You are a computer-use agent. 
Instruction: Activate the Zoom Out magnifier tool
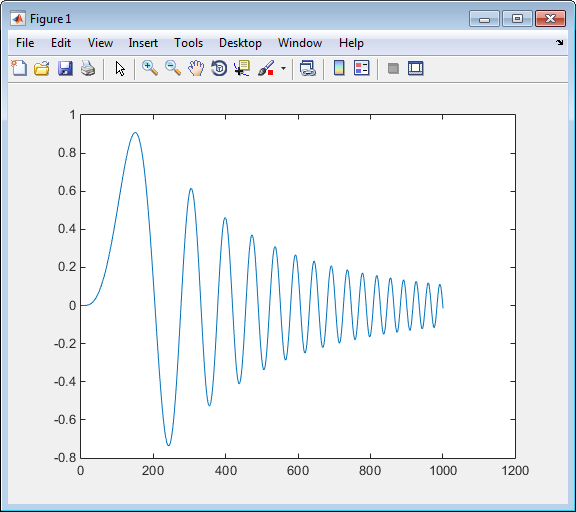[x=173, y=68]
